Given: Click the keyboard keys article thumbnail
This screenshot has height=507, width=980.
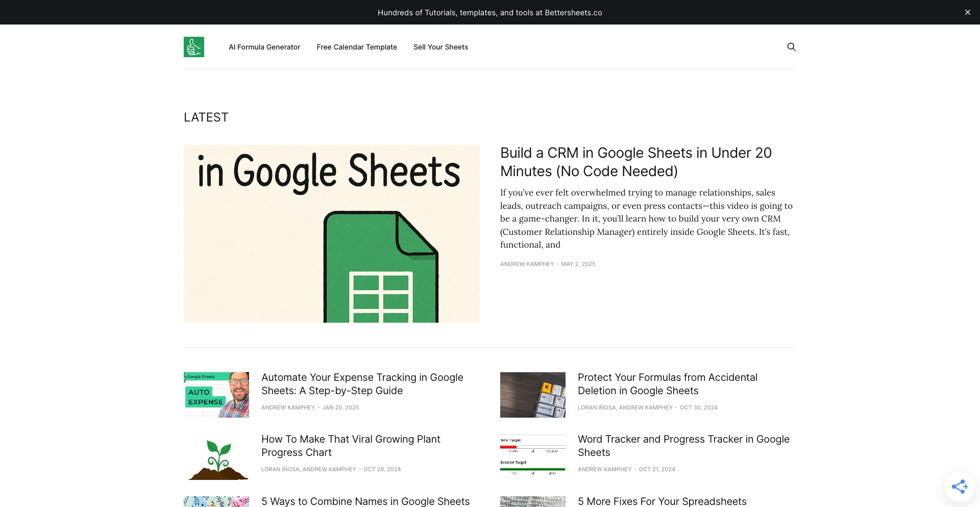Looking at the screenshot, I should click(532, 395).
